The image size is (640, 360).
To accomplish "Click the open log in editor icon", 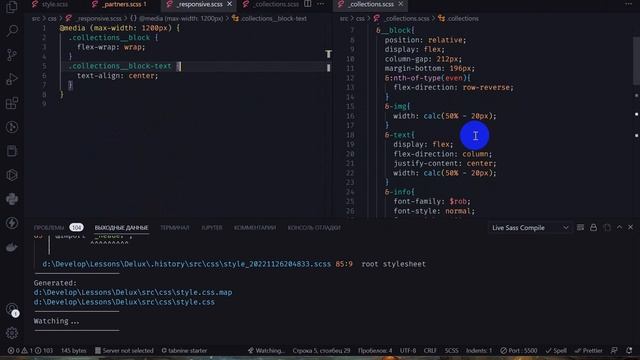I will [x=607, y=227].
